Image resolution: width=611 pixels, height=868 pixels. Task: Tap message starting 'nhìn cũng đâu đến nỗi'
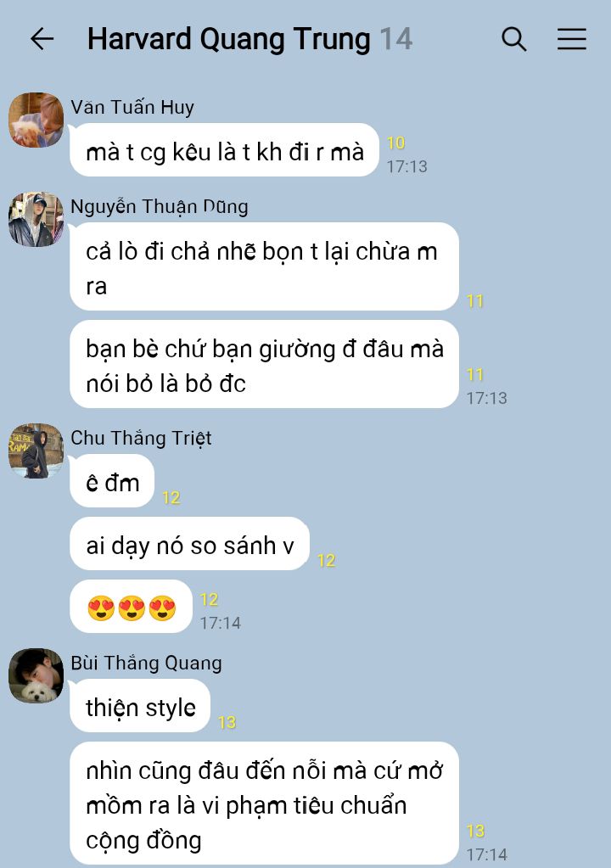click(x=265, y=804)
